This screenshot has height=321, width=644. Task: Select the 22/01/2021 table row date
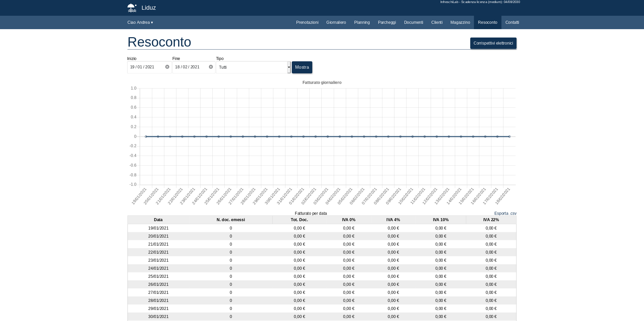coord(158,252)
